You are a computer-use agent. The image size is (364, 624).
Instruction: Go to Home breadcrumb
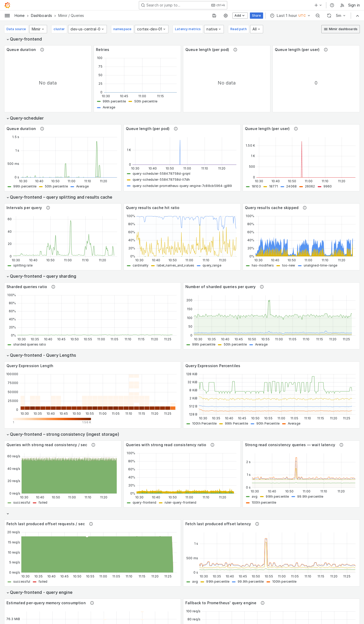click(19, 16)
